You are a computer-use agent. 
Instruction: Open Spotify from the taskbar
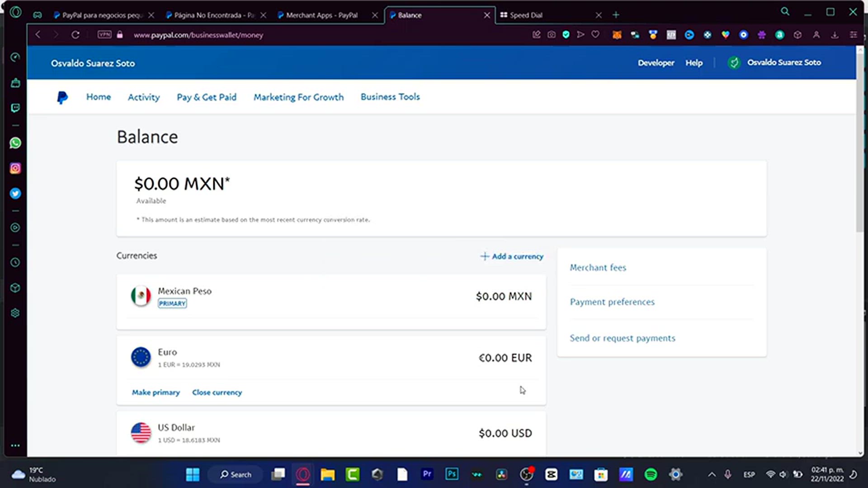coord(651,474)
